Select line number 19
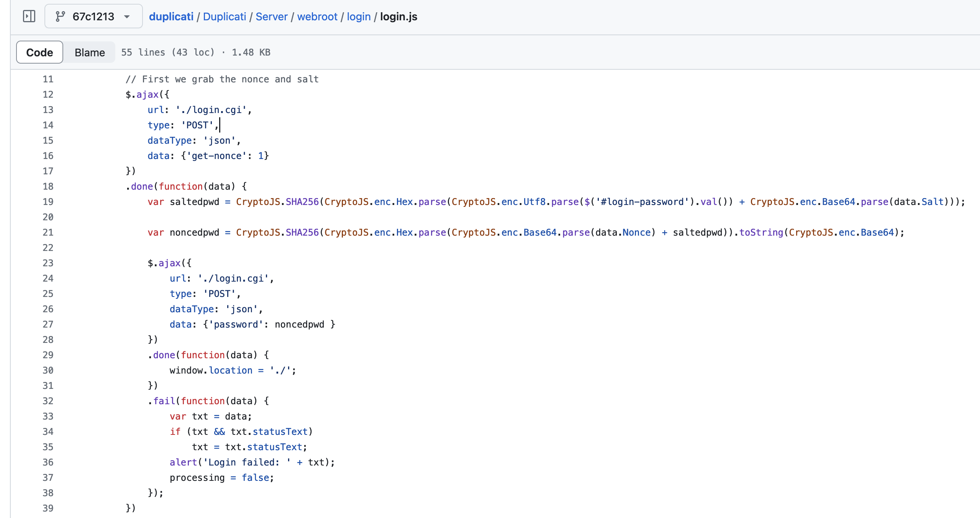Viewport: 980px width, 518px height. [x=48, y=202]
